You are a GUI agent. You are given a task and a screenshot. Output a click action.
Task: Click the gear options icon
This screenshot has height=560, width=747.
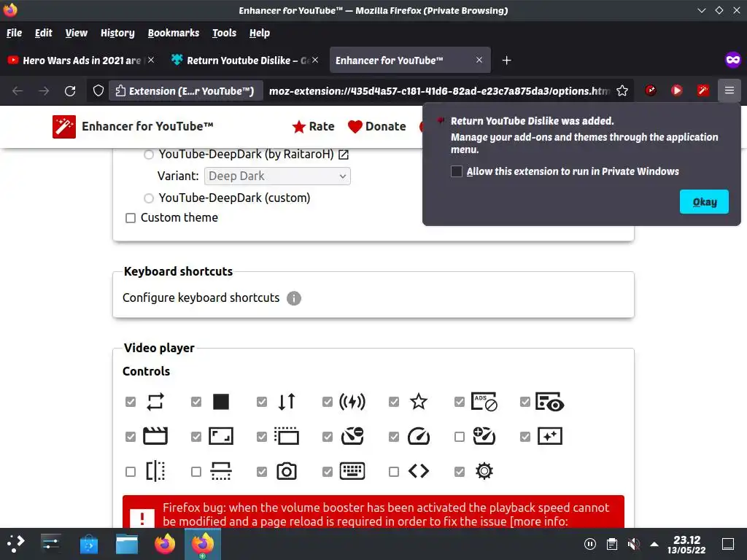point(484,472)
